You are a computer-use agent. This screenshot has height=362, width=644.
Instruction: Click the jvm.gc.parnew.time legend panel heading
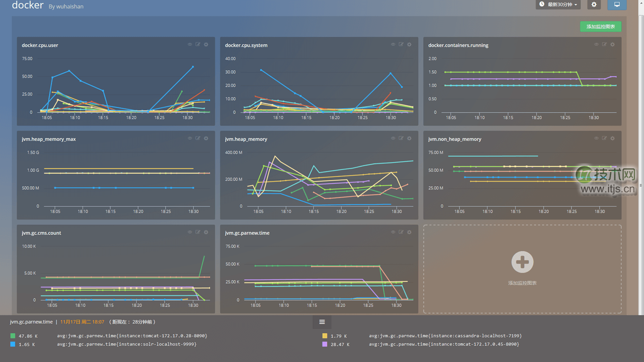(x=32, y=322)
